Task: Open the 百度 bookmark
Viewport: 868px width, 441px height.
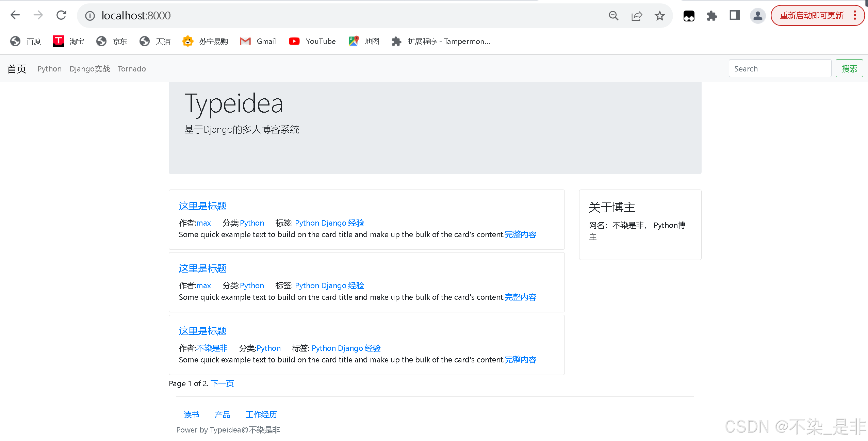Action: pyautogui.click(x=26, y=41)
